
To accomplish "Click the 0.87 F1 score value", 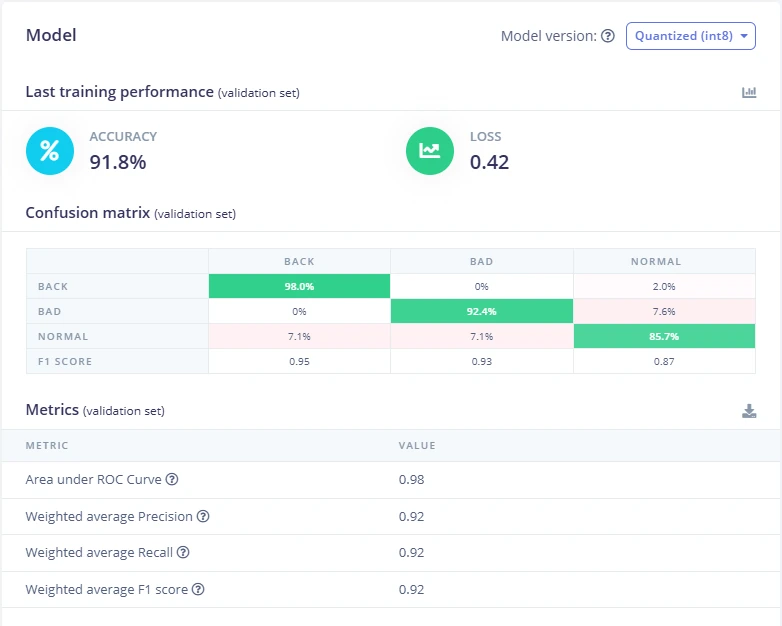I will pyautogui.click(x=664, y=361).
